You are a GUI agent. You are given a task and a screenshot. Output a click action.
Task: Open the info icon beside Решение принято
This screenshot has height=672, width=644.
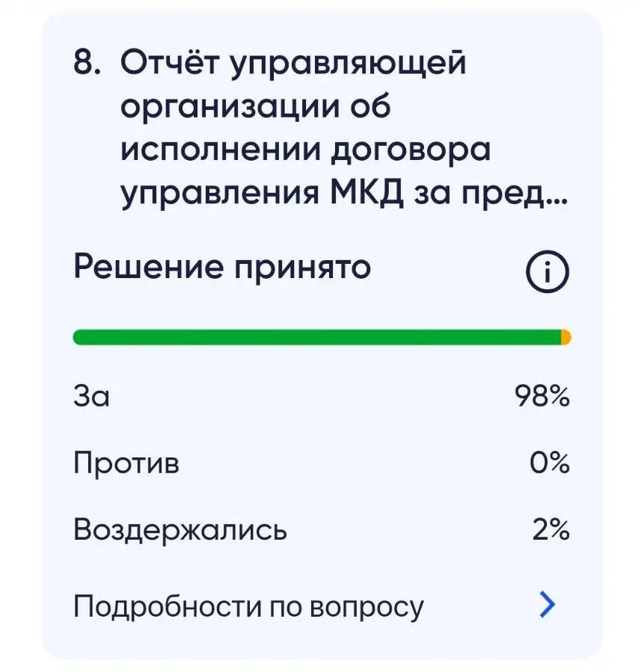tap(547, 271)
